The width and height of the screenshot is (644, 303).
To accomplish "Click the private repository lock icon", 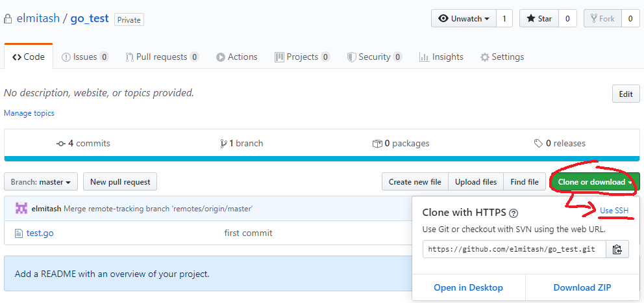I will coord(8,19).
